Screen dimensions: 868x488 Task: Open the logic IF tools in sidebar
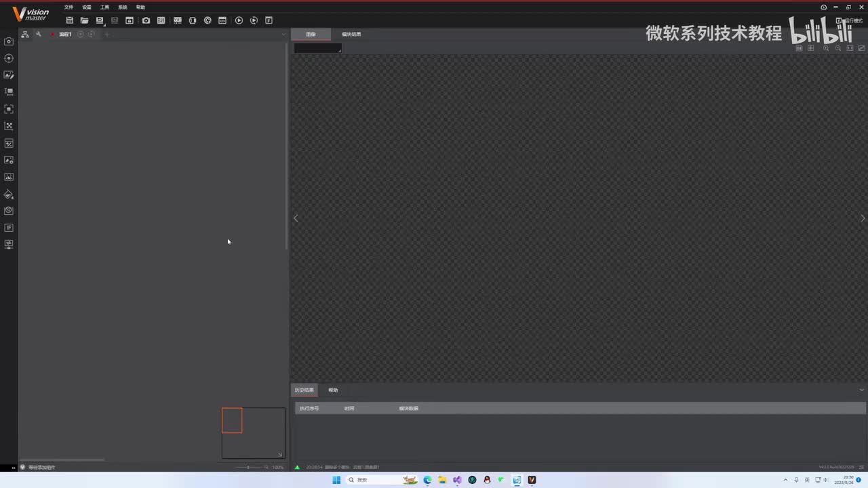[x=9, y=228]
